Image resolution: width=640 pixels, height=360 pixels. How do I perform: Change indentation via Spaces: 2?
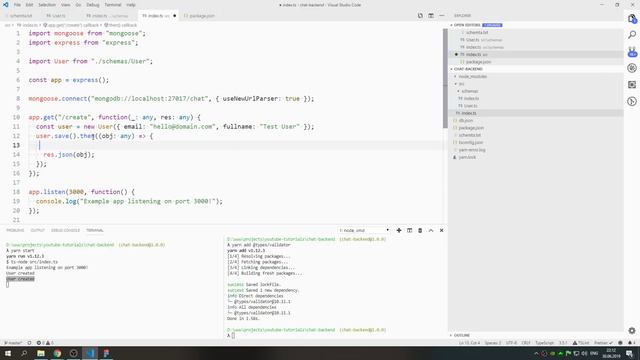493,343
